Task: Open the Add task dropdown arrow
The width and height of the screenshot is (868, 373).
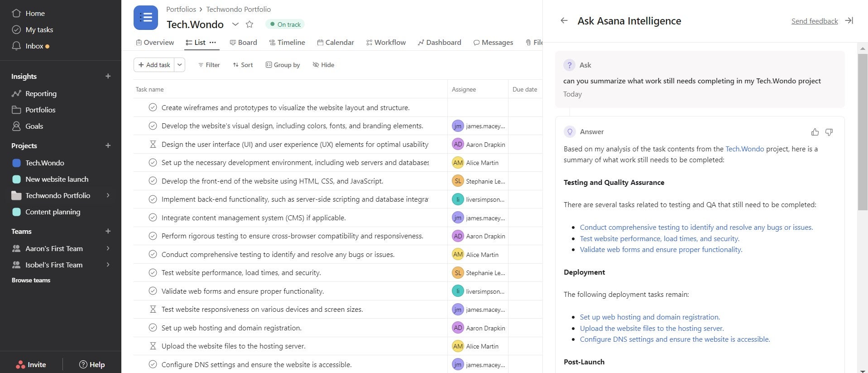Action: 180,65
